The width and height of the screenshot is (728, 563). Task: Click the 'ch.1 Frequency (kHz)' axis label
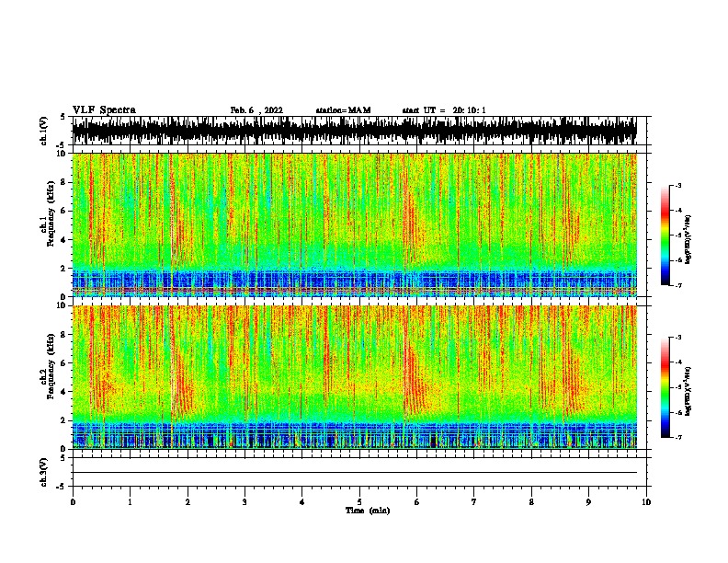[48, 215]
